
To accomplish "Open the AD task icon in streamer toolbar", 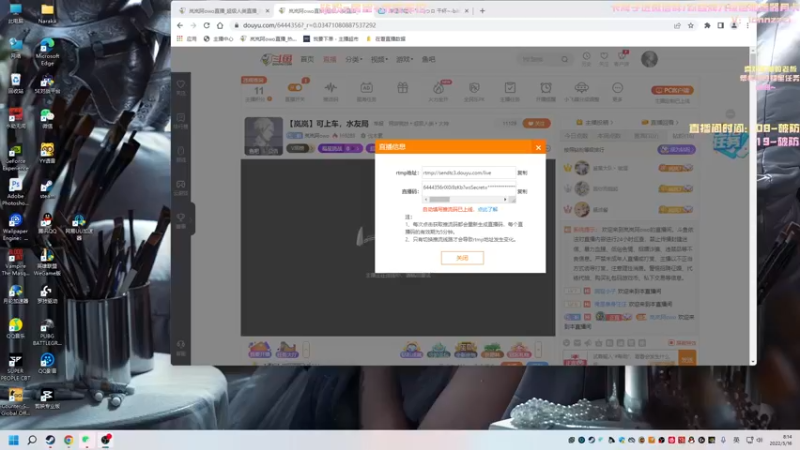I will (x=366, y=88).
